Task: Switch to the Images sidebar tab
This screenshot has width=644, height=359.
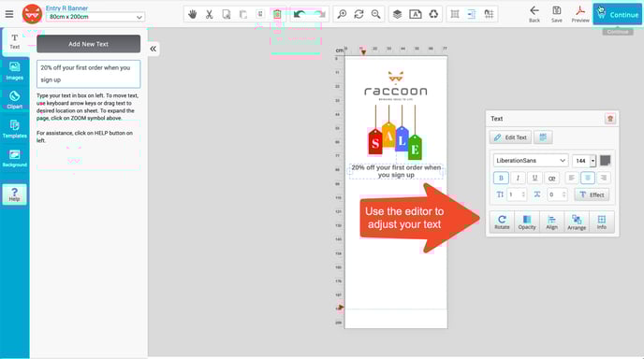Action: 14,71
